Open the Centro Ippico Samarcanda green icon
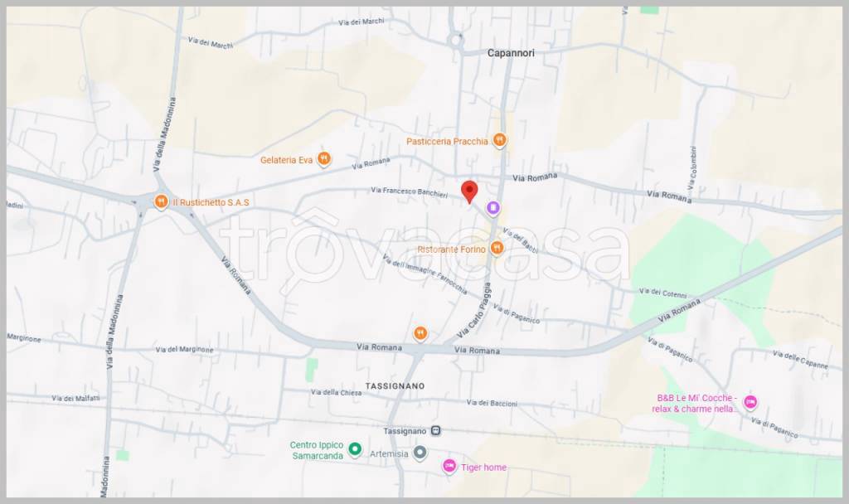 (355, 449)
